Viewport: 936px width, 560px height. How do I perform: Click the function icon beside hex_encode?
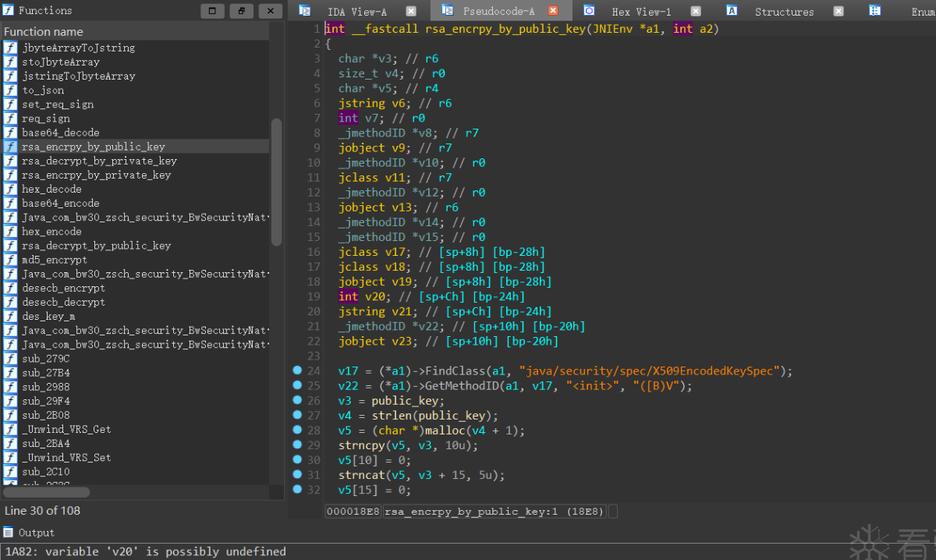(x=10, y=232)
